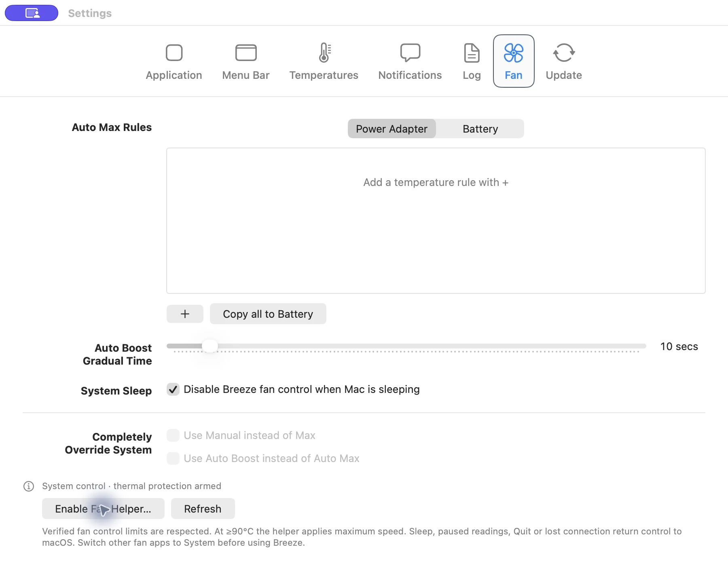Click the 'Settings' window title
The height and width of the screenshot is (574, 728).
pyautogui.click(x=90, y=13)
